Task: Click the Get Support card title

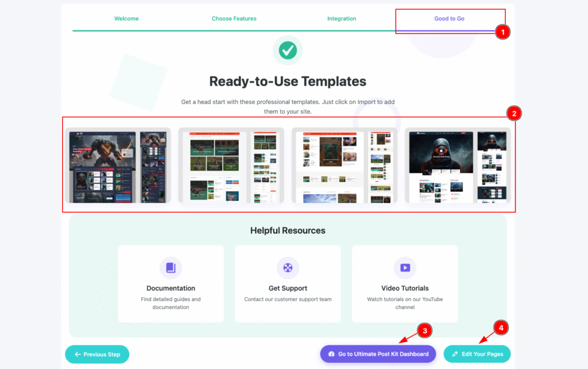Action: (x=288, y=288)
